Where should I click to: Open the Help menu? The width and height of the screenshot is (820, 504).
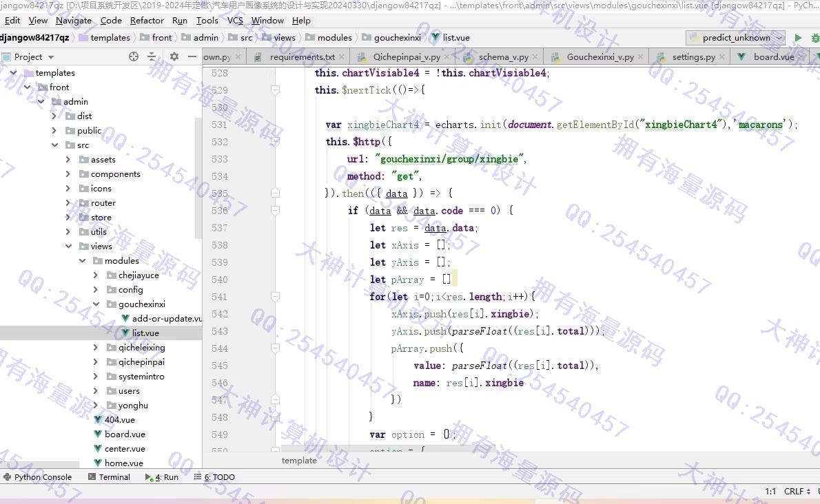pos(301,21)
